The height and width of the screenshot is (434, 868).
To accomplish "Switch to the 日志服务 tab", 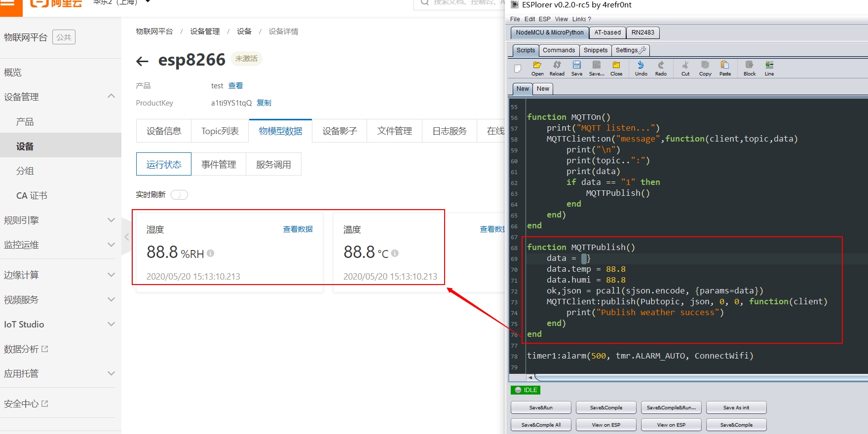I will (x=450, y=131).
